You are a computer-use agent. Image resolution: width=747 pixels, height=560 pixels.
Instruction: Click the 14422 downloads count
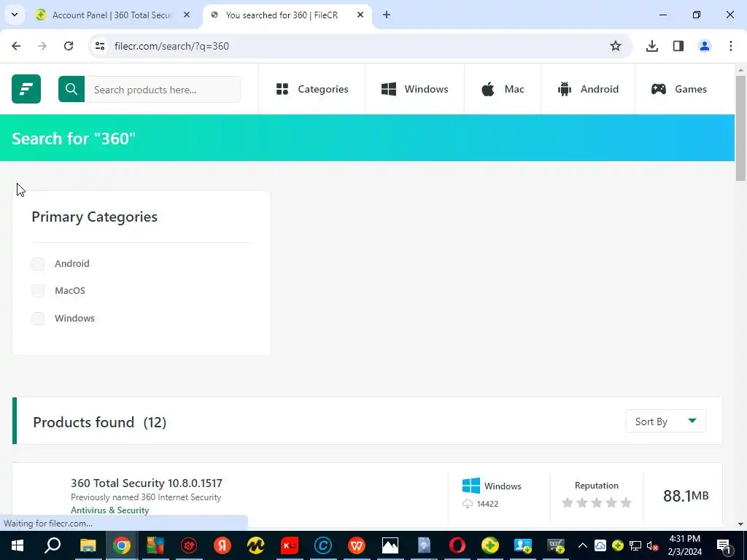point(487,504)
